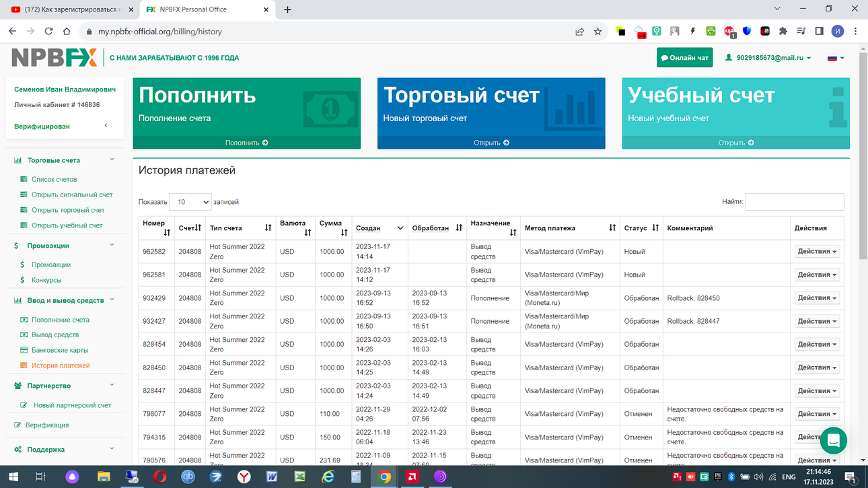Click the Rollback: 828450 comment
The height and width of the screenshot is (488, 868).
(x=693, y=298)
